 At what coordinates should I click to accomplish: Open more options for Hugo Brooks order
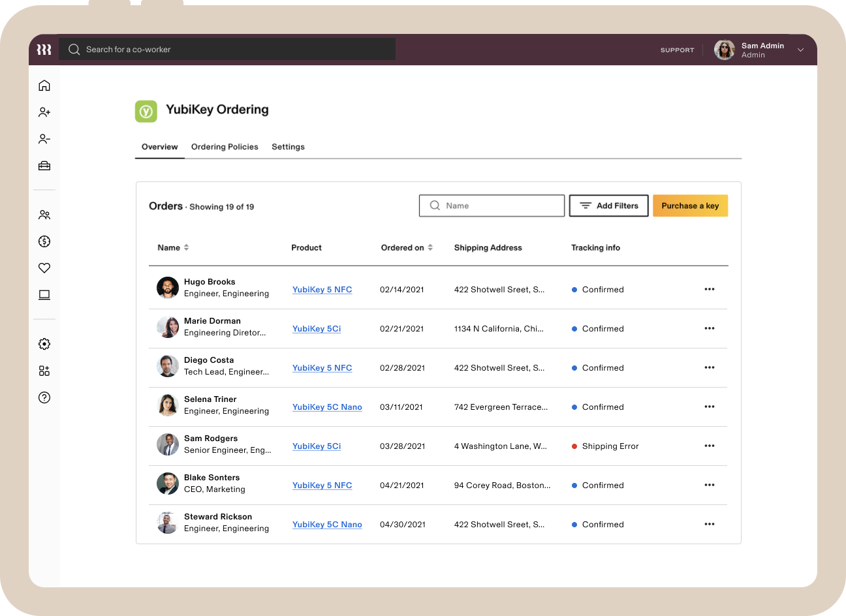click(x=710, y=289)
